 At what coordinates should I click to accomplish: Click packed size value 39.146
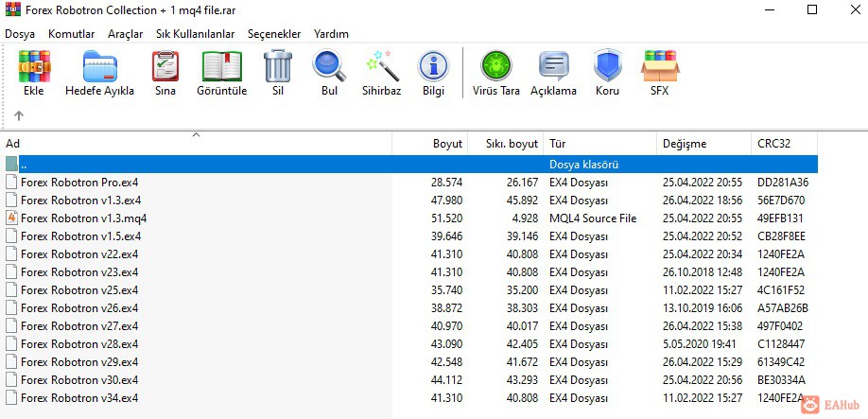522,236
